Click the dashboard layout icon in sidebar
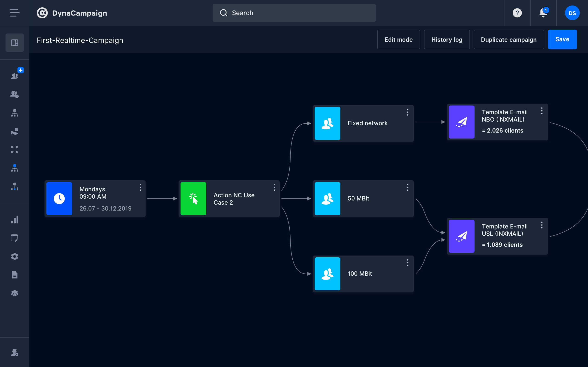The image size is (588, 367). click(14, 43)
